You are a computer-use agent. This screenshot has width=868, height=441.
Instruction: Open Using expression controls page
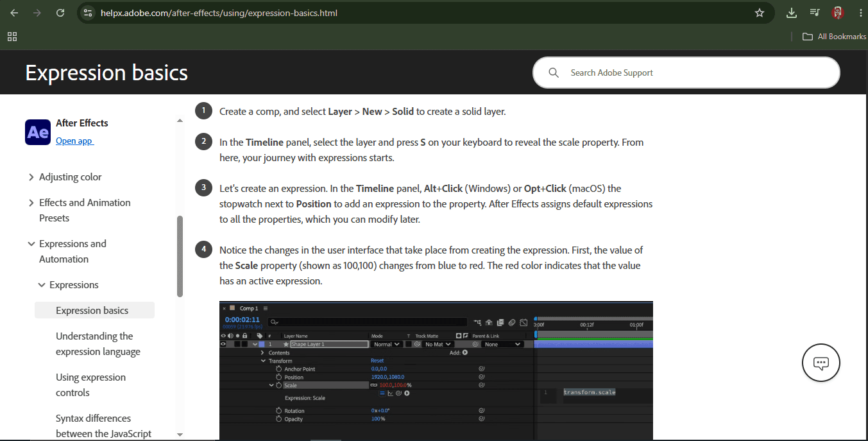pyautogui.click(x=90, y=385)
